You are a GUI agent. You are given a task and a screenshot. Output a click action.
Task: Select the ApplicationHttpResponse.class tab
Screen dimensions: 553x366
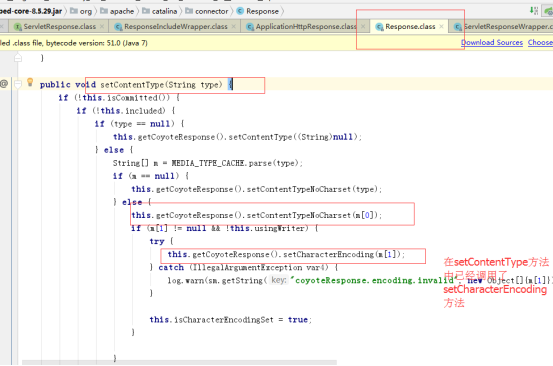tap(305, 26)
